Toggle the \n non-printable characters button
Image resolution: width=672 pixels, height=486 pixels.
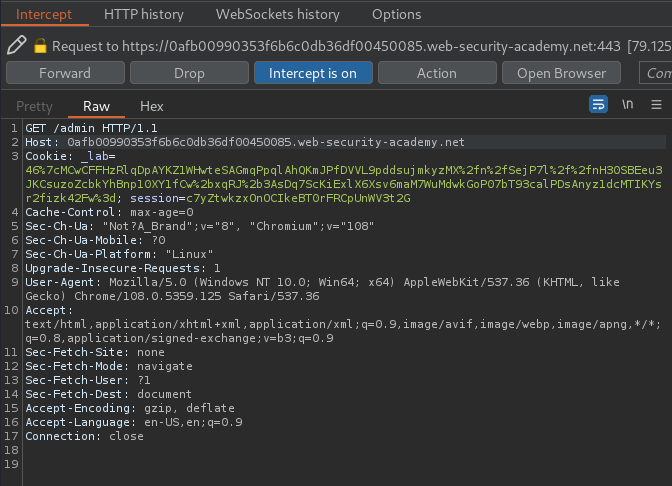(x=627, y=104)
